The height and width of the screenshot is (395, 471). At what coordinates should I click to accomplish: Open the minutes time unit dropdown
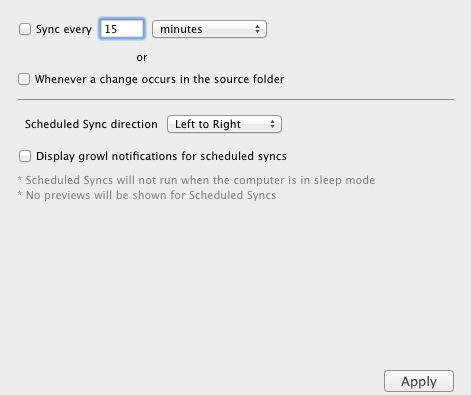click(209, 29)
